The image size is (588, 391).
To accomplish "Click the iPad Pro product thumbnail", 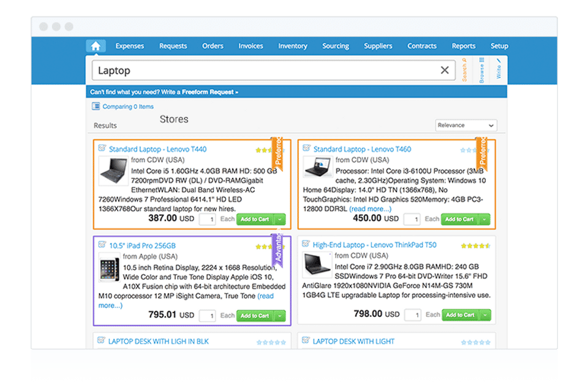I will [x=109, y=267].
